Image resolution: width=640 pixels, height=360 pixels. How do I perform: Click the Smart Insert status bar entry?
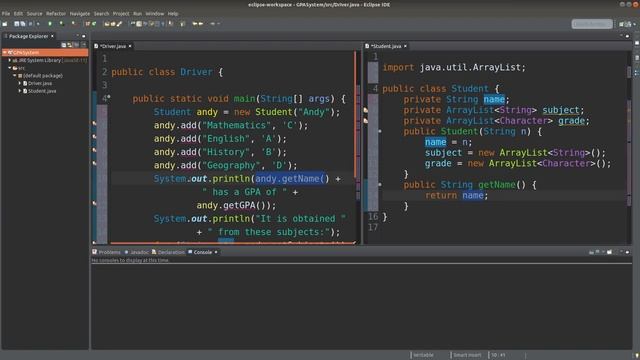coord(467,355)
